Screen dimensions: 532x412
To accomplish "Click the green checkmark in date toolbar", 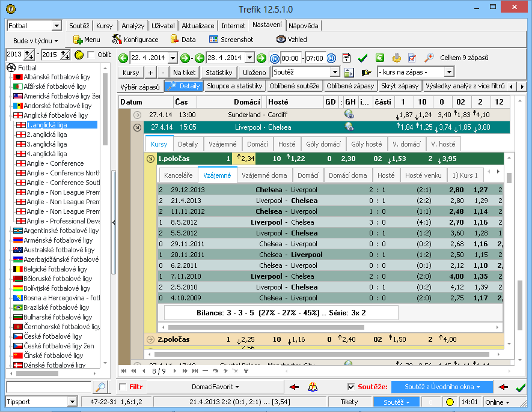I will [362, 58].
